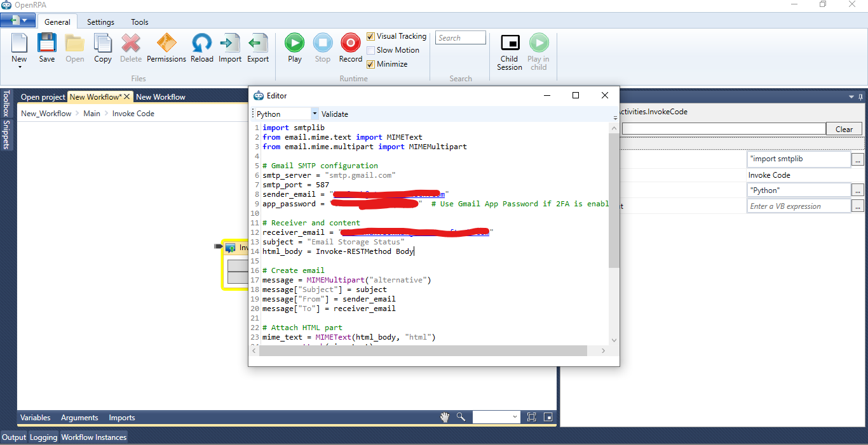Click Validate in the Editor window
The width and height of the screenshot is (868, 445).
(335, 114)
